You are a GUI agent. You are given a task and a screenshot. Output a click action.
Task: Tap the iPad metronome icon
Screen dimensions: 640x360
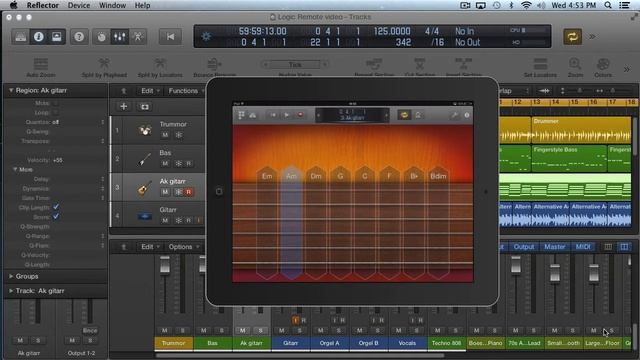pyautogui.click(x=418, y=115)
